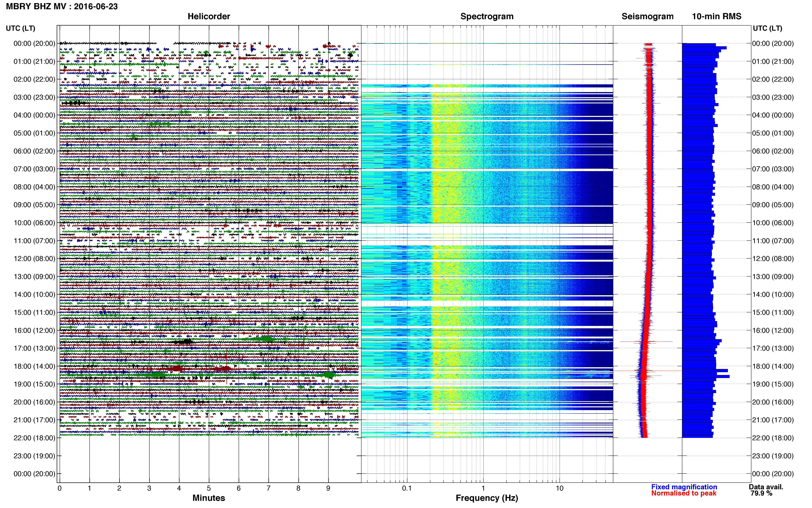Click the 'Minutes' x-axis label
This screenshot has width=812, height=508.
tap(208, 498)
